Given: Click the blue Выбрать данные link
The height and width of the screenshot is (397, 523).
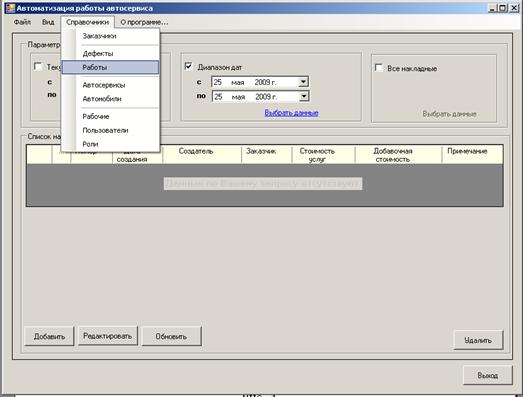Looking at the screenshot, I should pyautogui.click(x=291, y=113).
